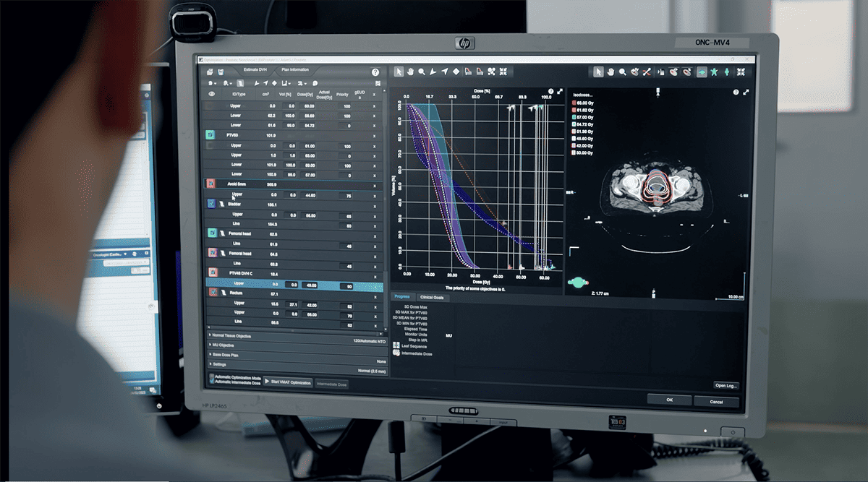This screenshot has height=482, width=868.
Task: Click the Intermediate Dose button
Action: (x=333, y=384)
